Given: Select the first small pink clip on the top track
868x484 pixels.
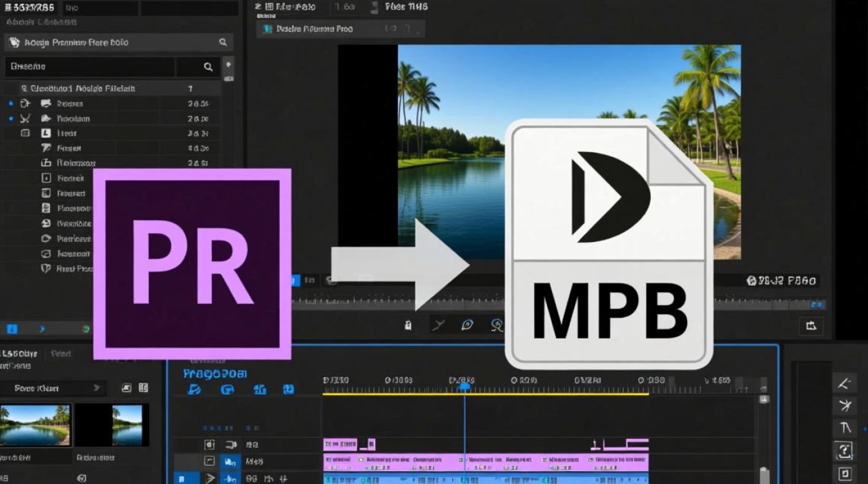Looking at the screenshot, I should 340,445.
